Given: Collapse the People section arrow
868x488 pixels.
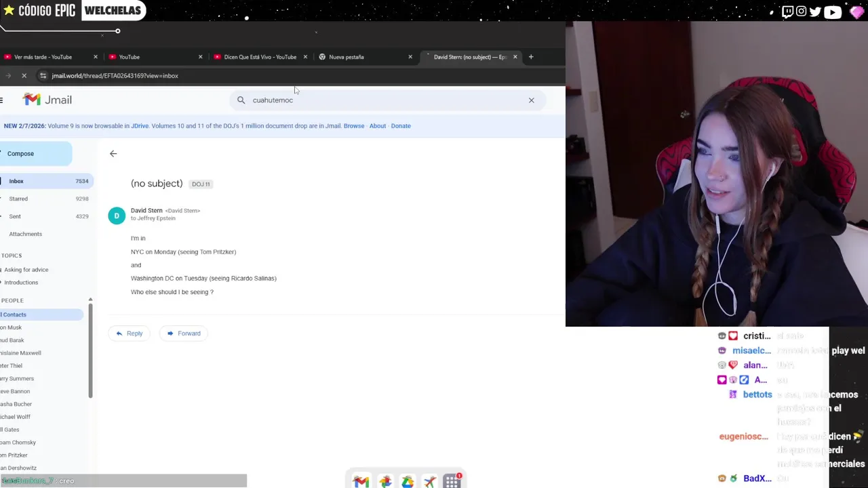Looking at the screenshot, I should 90,300.
